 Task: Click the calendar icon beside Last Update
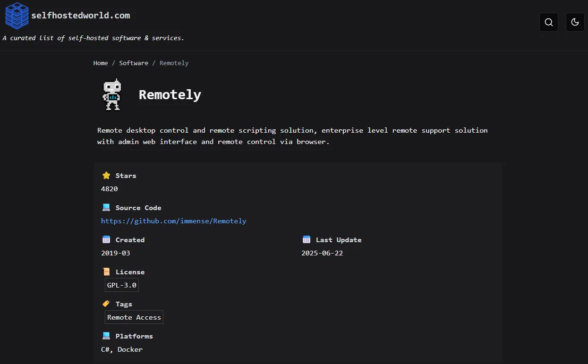307,240
